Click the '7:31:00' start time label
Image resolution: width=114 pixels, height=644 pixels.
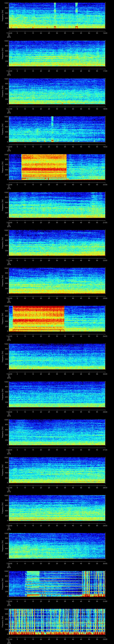(9, 639)
